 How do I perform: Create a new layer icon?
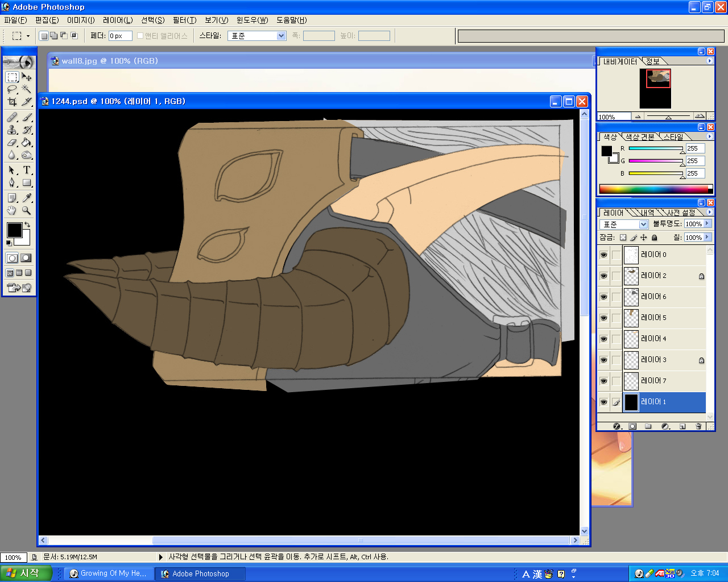(x=682, y=426)
